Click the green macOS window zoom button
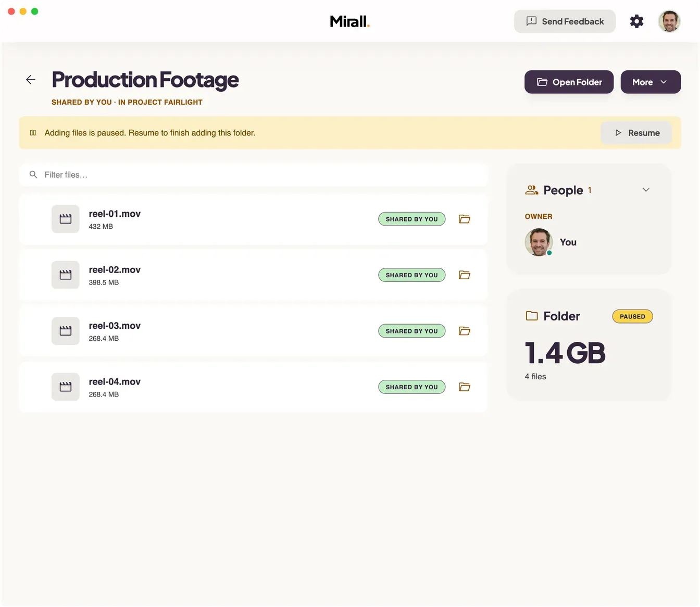This screenshot has width=700, height=607. [x=35, y=11]
